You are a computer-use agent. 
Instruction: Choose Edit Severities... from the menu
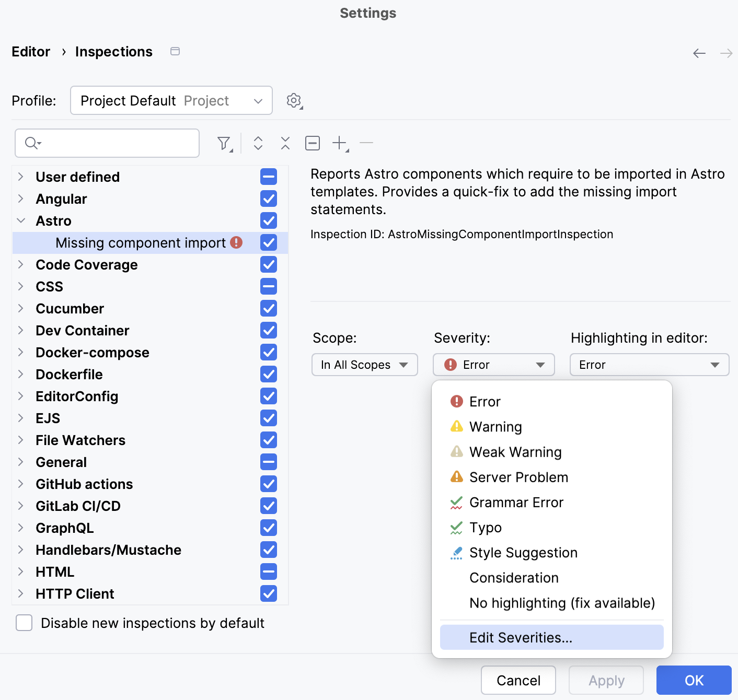click(x=521, y=637)
